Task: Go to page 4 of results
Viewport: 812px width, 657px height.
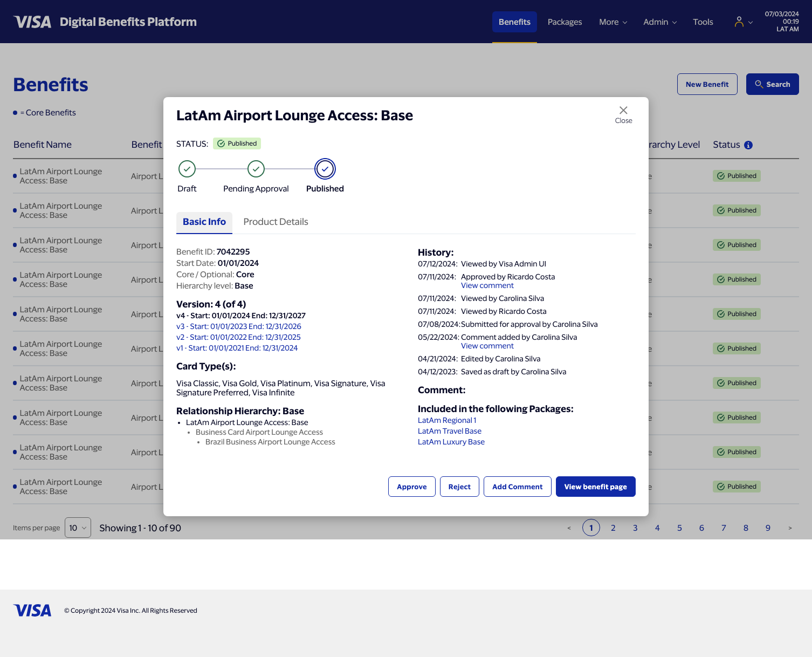Action: tap(657, 528)
